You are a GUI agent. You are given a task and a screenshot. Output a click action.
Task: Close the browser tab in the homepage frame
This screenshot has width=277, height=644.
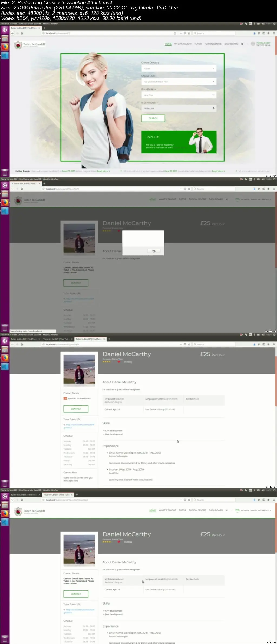tap(39, 28)
